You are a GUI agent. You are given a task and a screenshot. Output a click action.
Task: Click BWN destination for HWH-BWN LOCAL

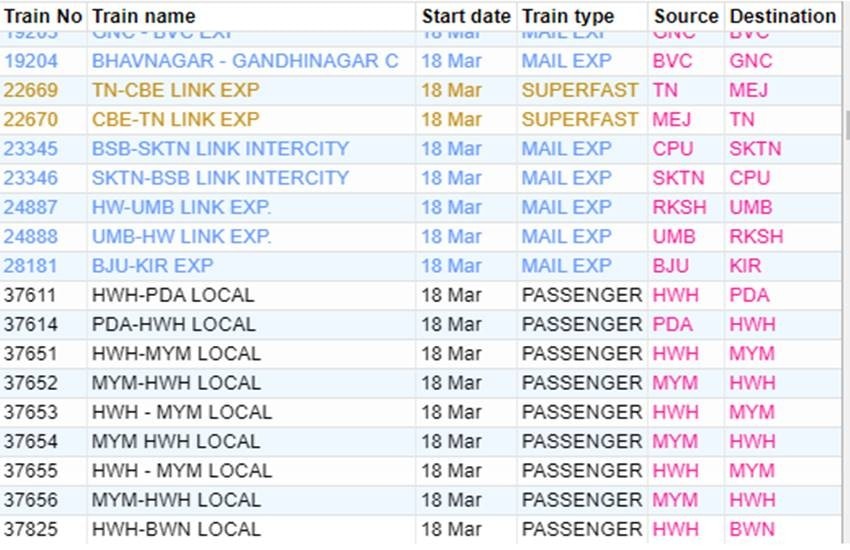pyautogui.click(x=752, y=529)
